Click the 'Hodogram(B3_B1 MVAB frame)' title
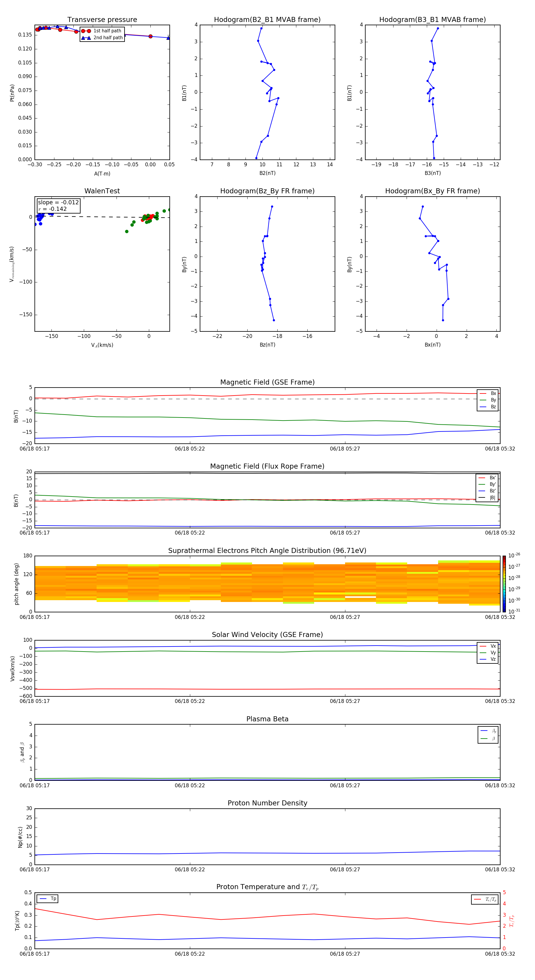 [x=432, y=20]
